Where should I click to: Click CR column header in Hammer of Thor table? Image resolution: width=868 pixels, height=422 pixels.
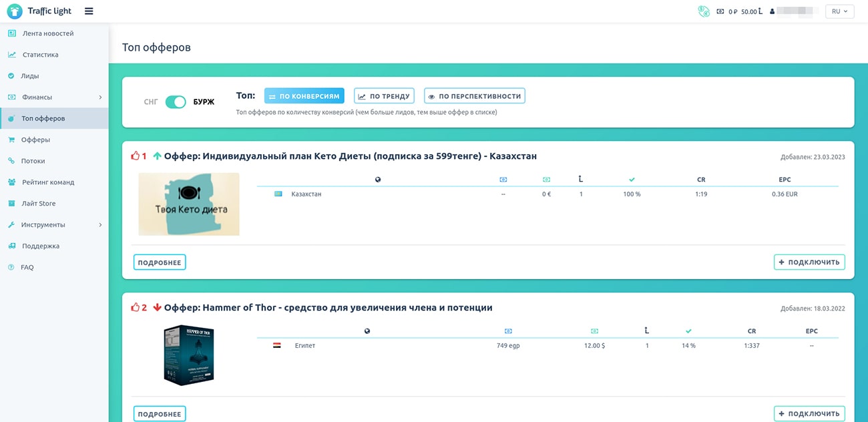pos(752,331)
